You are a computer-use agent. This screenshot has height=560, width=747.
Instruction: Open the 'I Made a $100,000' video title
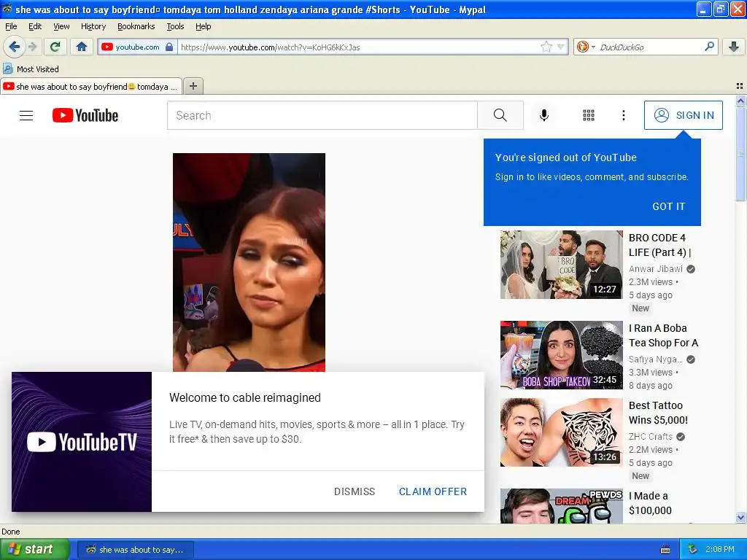click(x=650, y=503)
